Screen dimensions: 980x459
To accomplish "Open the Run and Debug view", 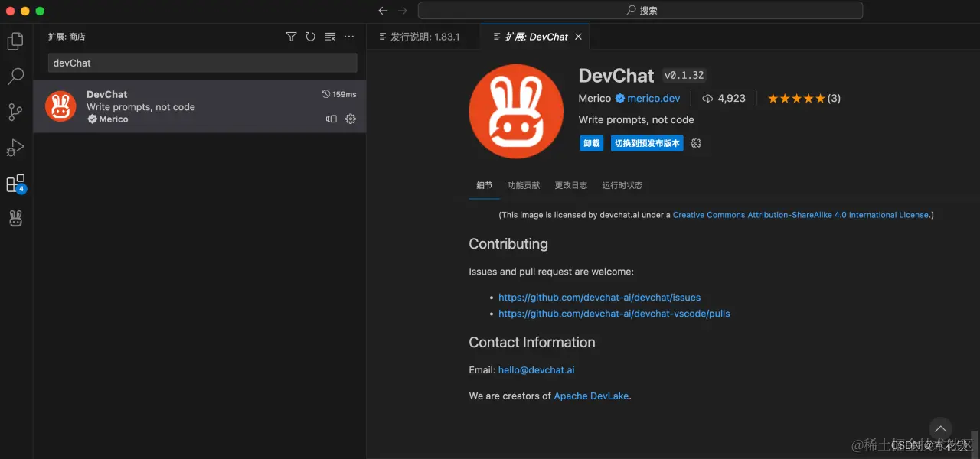I will click(x=15, y=148).
